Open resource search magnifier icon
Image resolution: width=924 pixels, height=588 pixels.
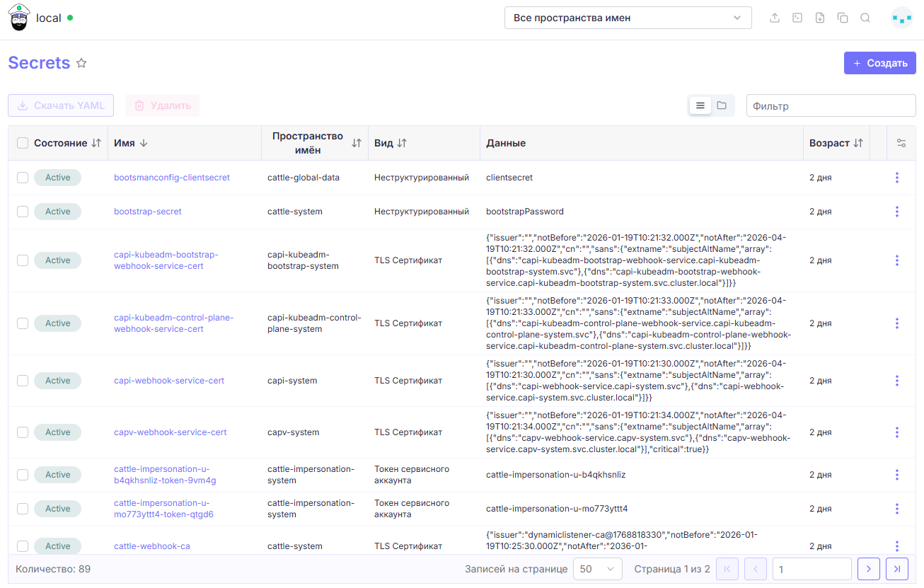(x=865, y=18)
